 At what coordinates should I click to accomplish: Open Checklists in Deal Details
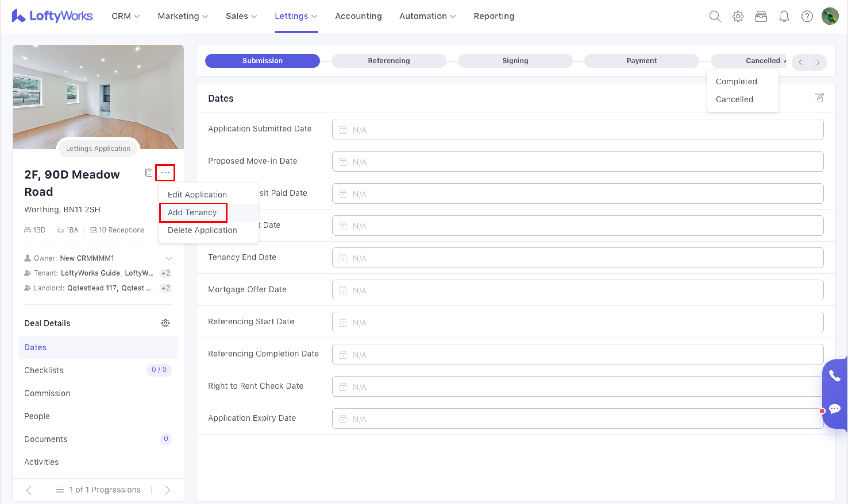(x=44, y=370)
